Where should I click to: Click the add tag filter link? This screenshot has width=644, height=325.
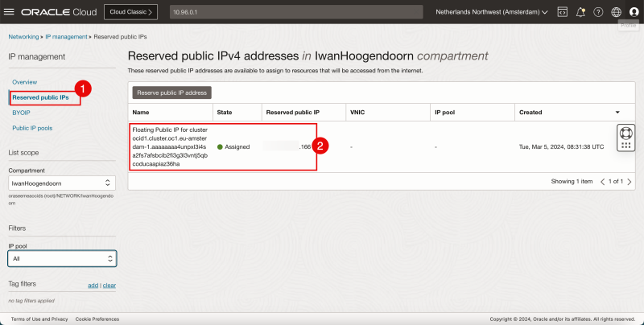click(93, 286)
